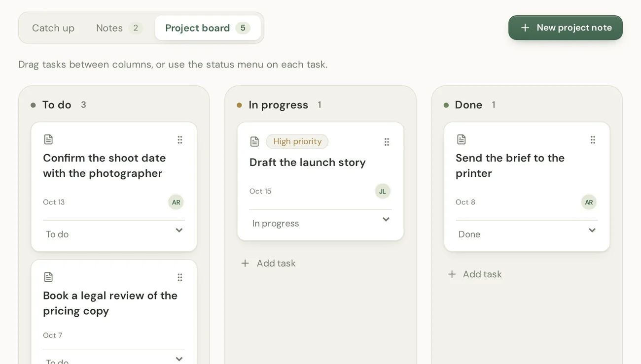641x364 pixels.
Task: Open the Done status dropdown on the printer brief card
Action: point(527,233)
